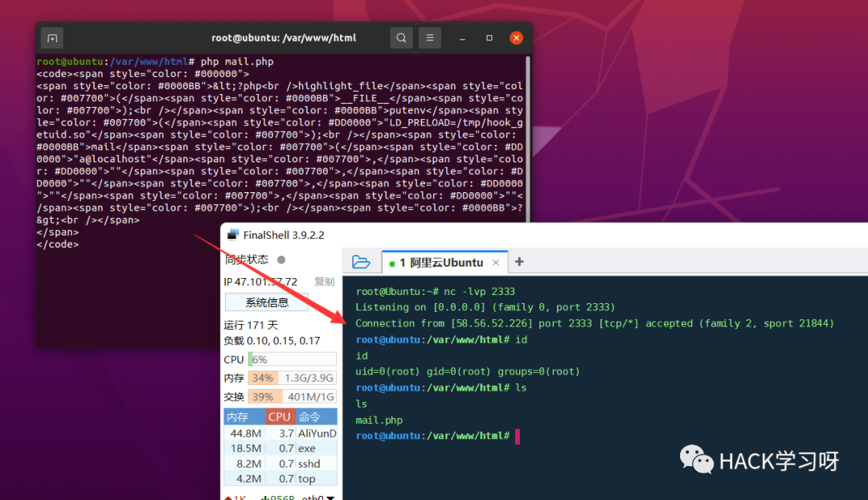Click the mail.php filename in ls output
The height and width of the screenshot is (500, 868).
(x=379, y=420)
